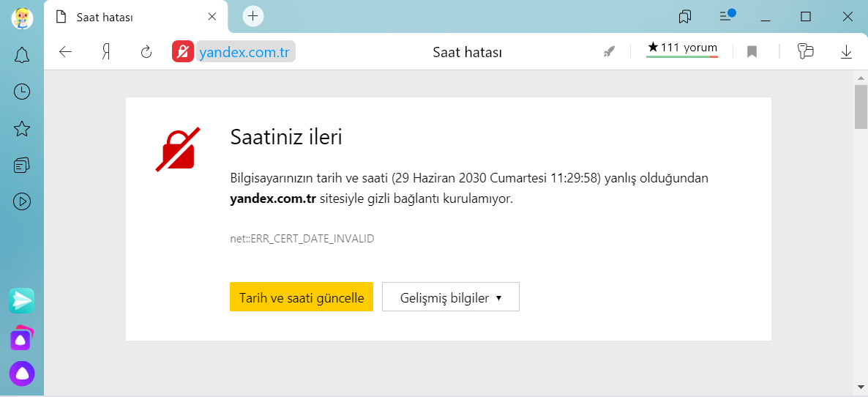Open the purple Alice app shortcut icon
Image resolution: width=868 pixels, height=397 pixels.
[21, 338]
